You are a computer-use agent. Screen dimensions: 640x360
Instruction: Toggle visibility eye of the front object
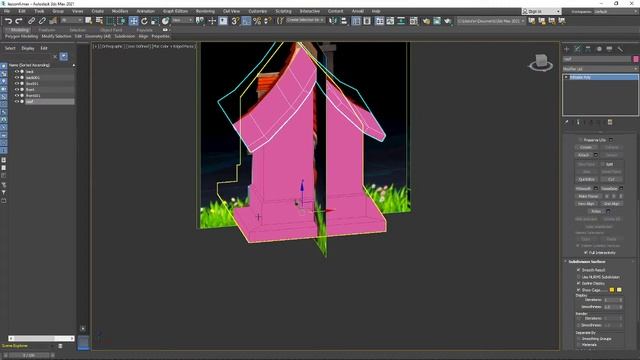17,89
